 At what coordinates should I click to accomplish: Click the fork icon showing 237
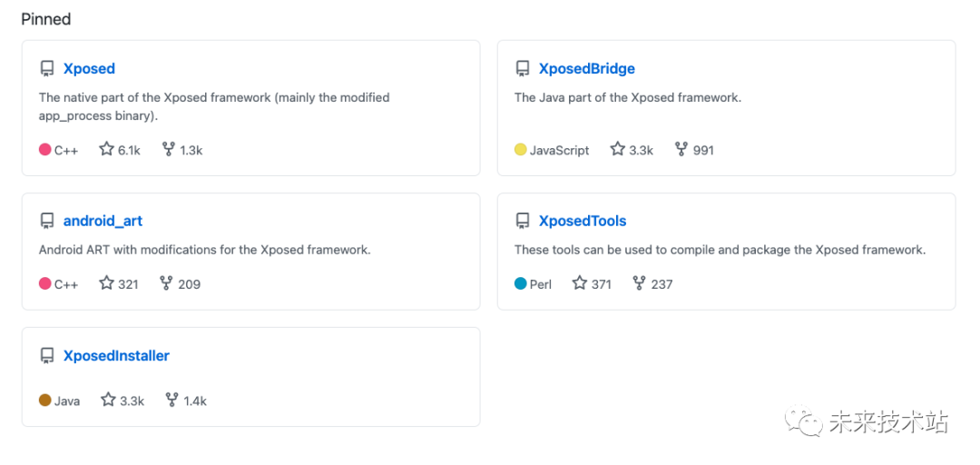click(640, 283)
